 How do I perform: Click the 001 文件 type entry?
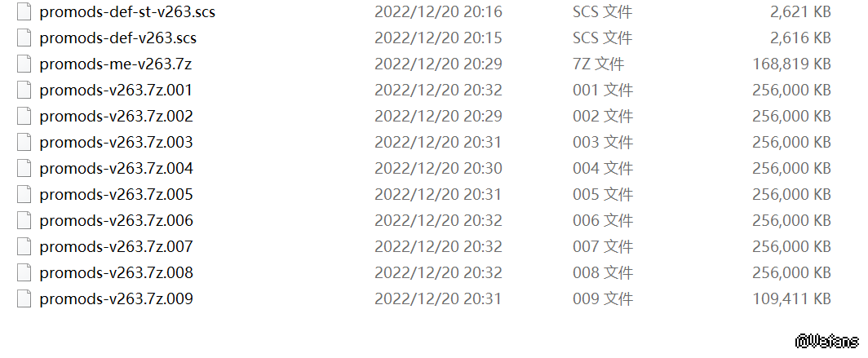(x=603, y=91)
